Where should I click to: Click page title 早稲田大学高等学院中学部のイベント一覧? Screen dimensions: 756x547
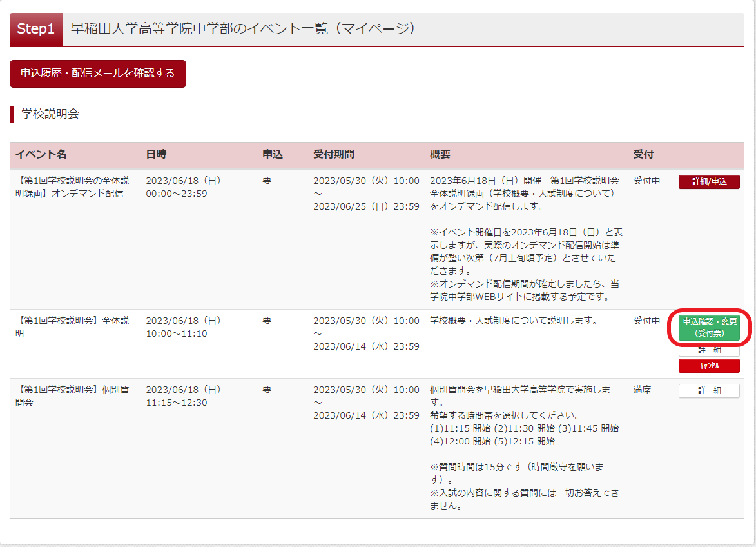pyautogui.click(x=242, y=28)
